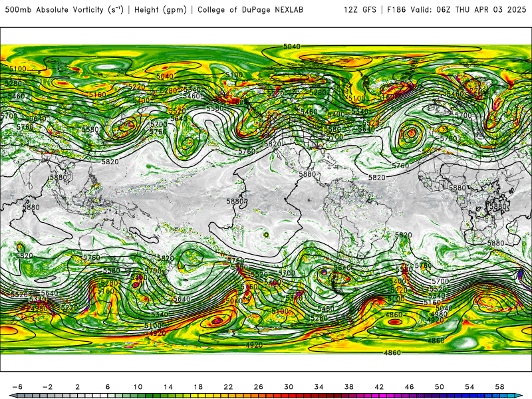Click the colorbar's cyan right arrow end cap
532x399 pixels.
[x=519, y=396]
